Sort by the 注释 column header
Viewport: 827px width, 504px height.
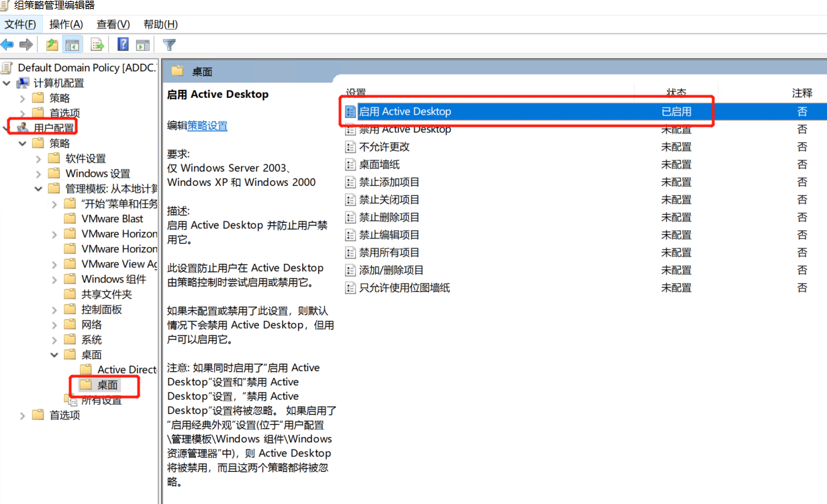pos(802,93)
